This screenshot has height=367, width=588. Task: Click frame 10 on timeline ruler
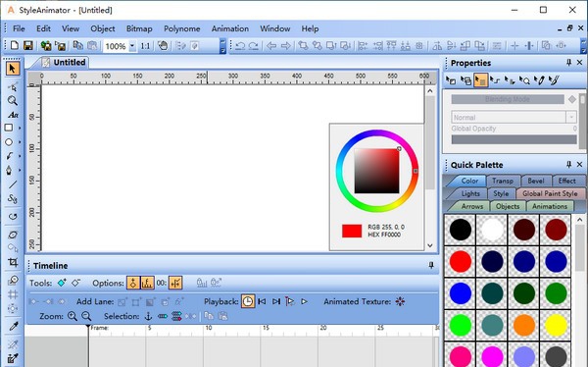click(x=208, y=328)
